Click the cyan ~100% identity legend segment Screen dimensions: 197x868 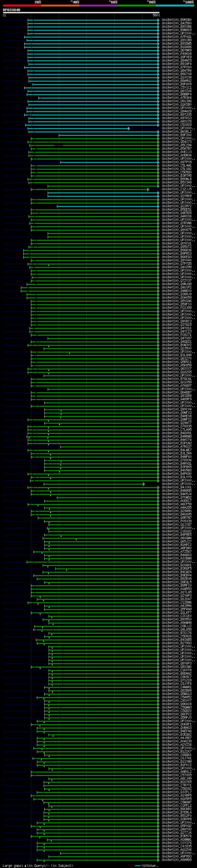click(x=175, y=6)
